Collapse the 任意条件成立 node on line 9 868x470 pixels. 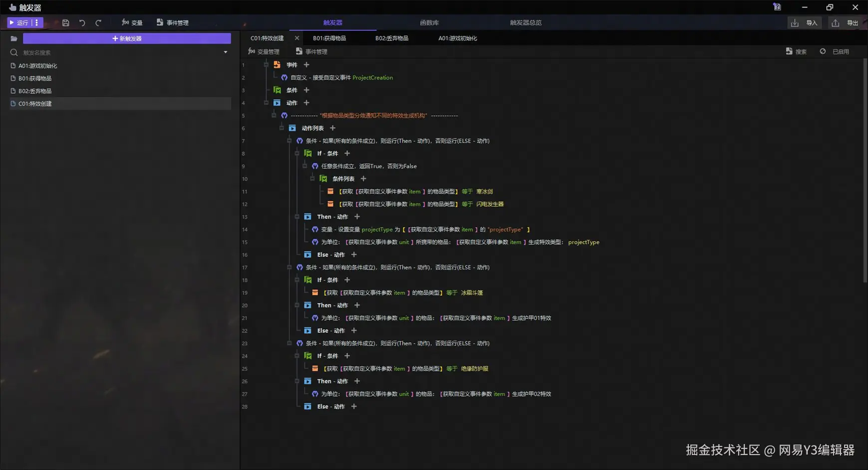pos(305,166)
